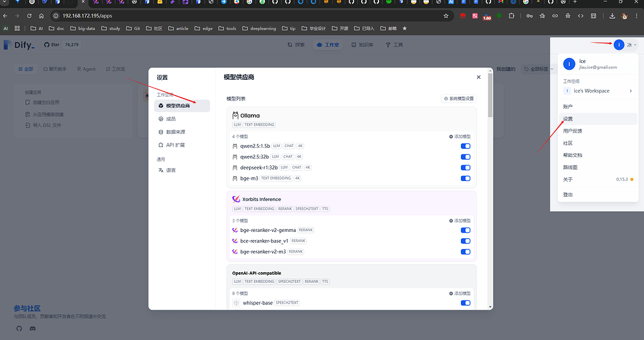
Task: Switch to Explore tab
Action: point(296,45)
